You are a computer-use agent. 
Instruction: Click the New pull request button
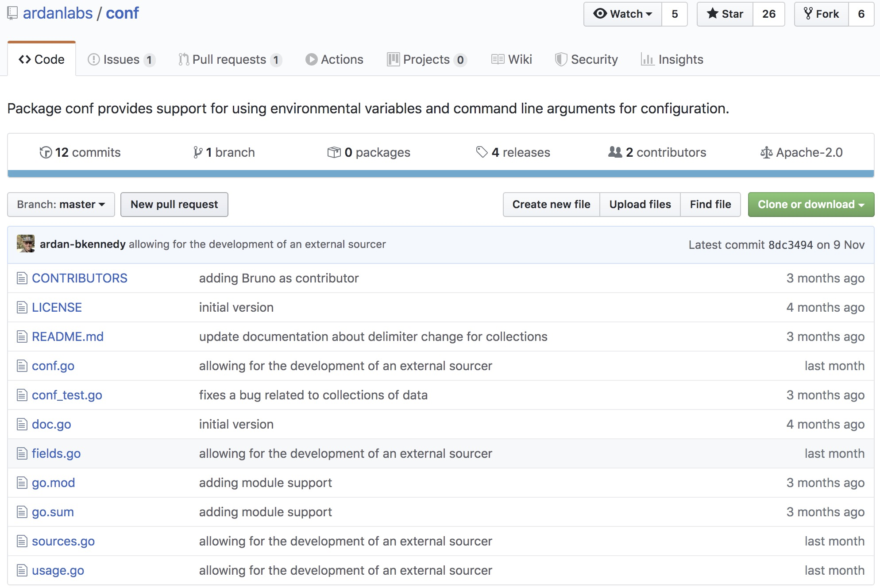(x=174, y=205)
